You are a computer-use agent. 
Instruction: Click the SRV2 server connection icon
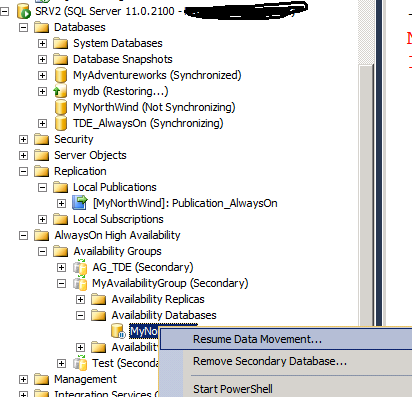click(x=24, y=11)
